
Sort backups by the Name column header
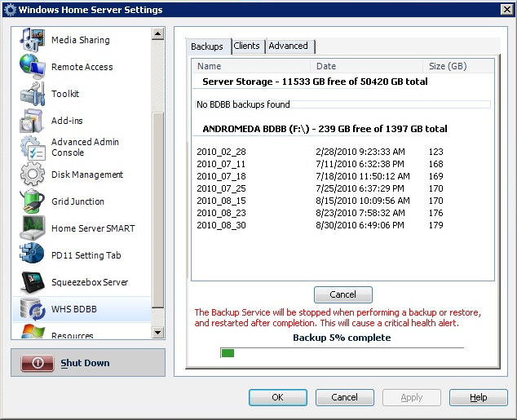click(x=251, y=66)
